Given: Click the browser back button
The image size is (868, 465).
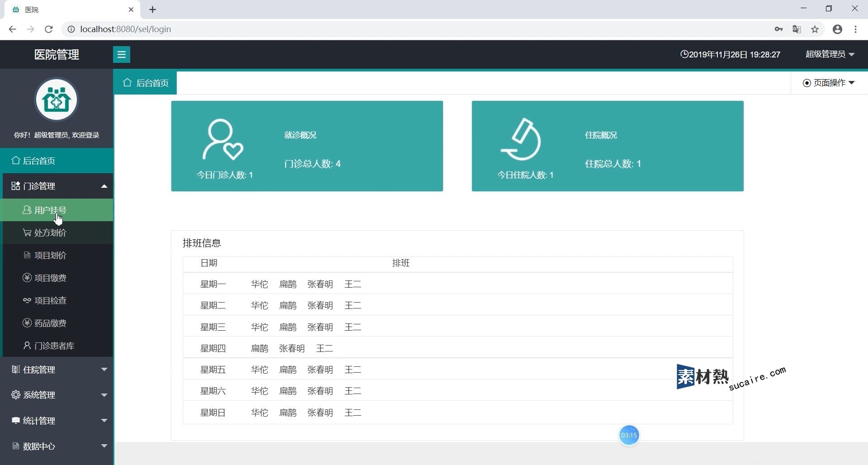Looking at the screenshot, I should 12,29.
